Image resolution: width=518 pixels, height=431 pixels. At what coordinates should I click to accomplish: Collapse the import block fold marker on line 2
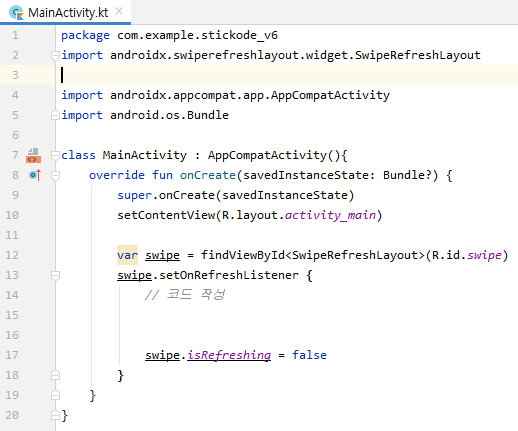click(55, 55)
